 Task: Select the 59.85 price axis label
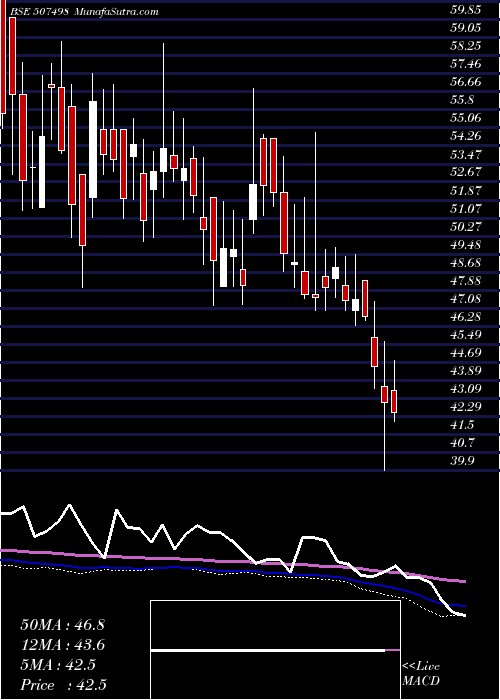coord(465,10)
